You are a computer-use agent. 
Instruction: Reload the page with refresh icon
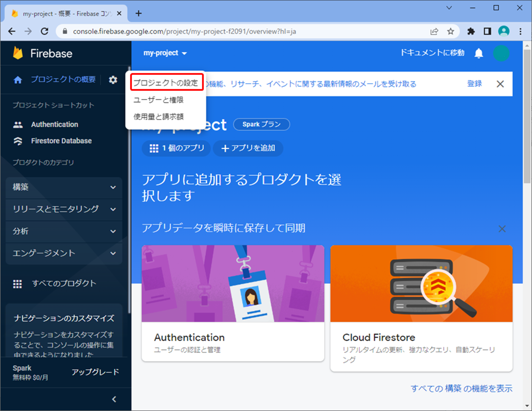point(45,31)
